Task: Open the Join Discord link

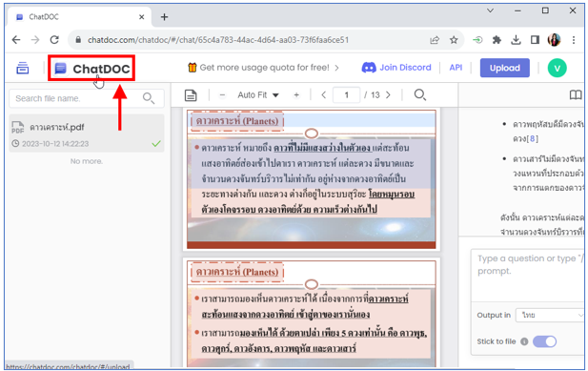Action: (396, 68)
